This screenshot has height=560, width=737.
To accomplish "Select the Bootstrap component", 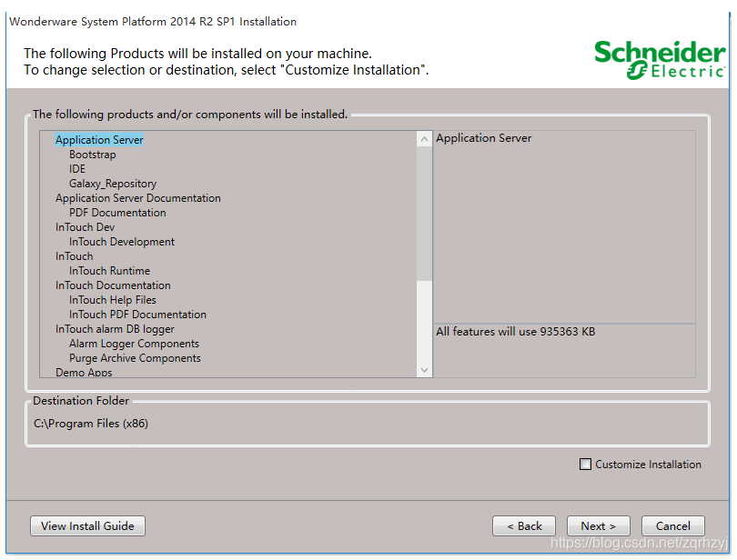I will click(x=93, y=155).
